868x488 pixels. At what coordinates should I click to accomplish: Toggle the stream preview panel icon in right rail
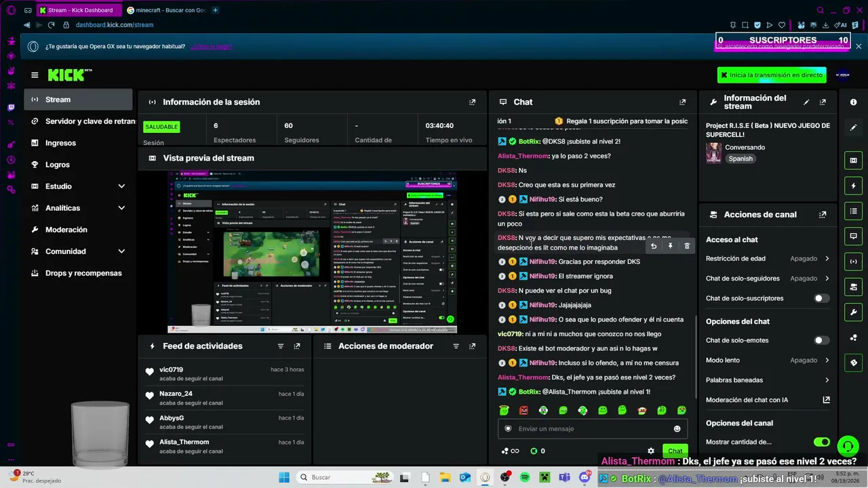pos(854,161)
